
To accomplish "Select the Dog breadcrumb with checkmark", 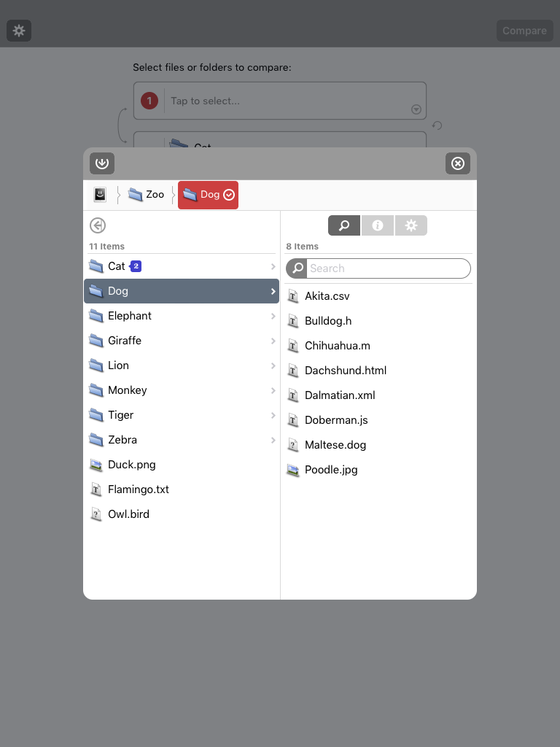I will pos(208,194).
